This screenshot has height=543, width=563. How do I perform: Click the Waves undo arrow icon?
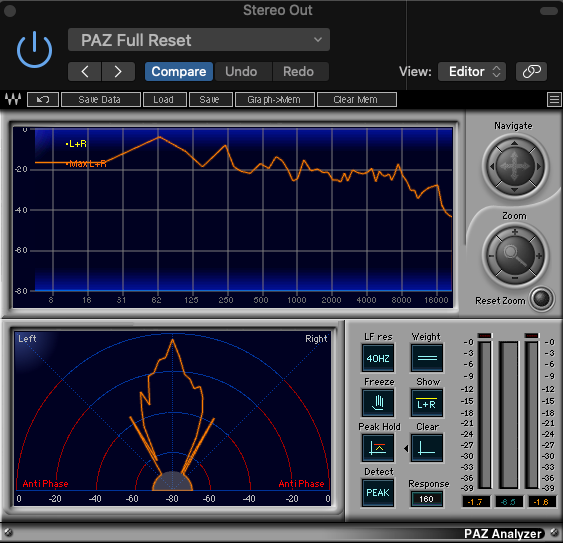coord(43,99)
